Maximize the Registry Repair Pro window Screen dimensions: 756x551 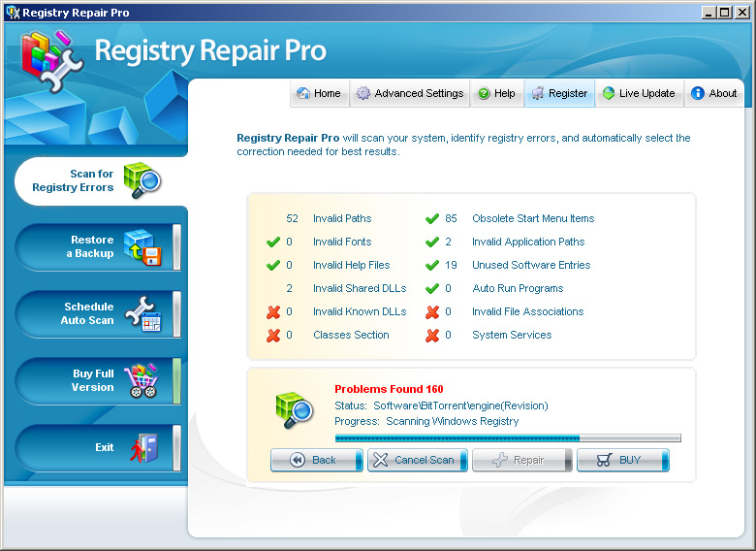pos(725,13)
